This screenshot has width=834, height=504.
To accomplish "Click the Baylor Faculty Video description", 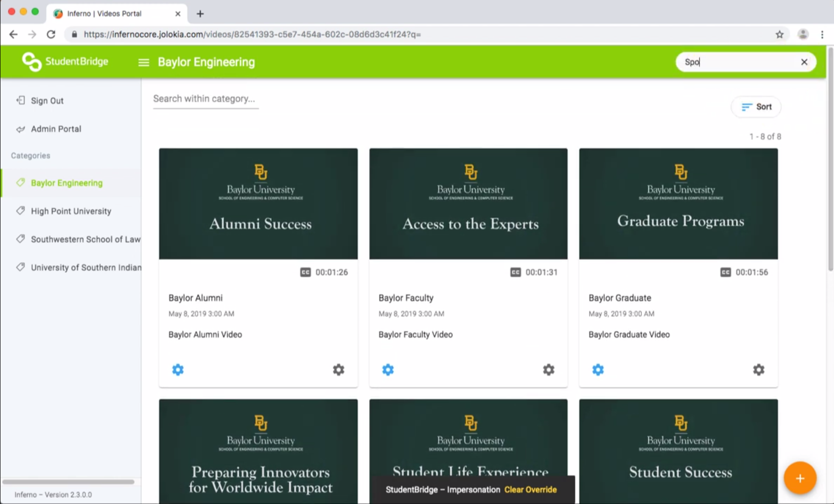I will tap(415, 335).
